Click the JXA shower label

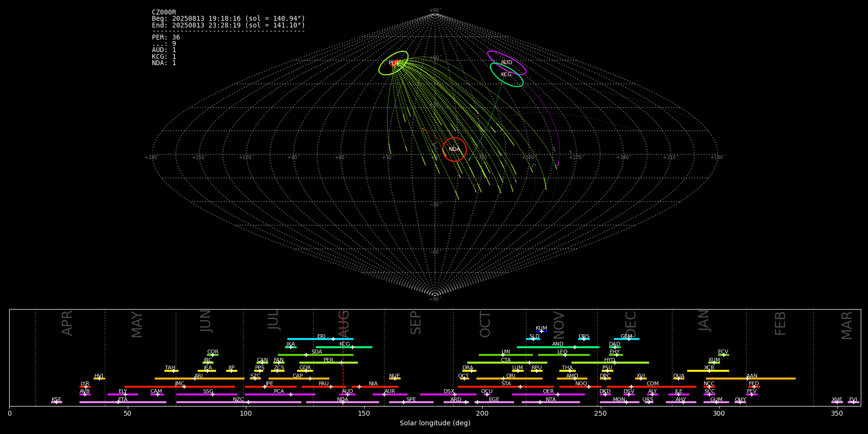point(290,344)
